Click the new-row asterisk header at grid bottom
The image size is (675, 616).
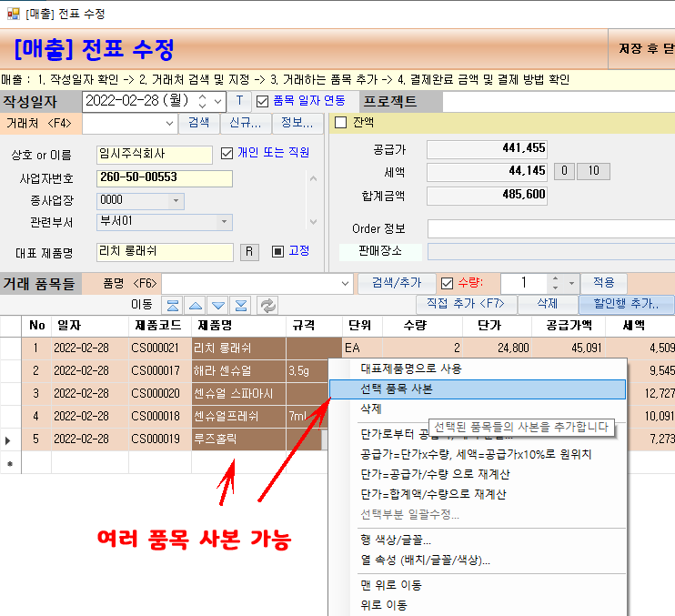pyautogui.click(x=11, y=463)
